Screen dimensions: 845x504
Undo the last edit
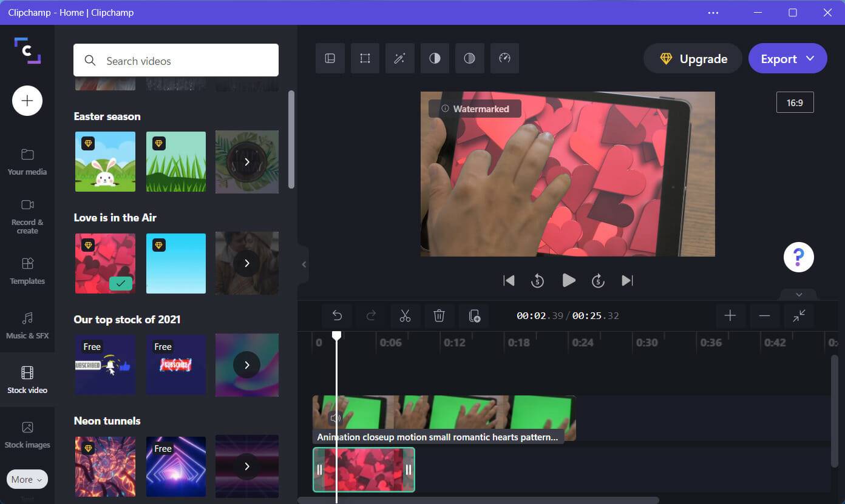pyautogui.click(x=337, y=315)
